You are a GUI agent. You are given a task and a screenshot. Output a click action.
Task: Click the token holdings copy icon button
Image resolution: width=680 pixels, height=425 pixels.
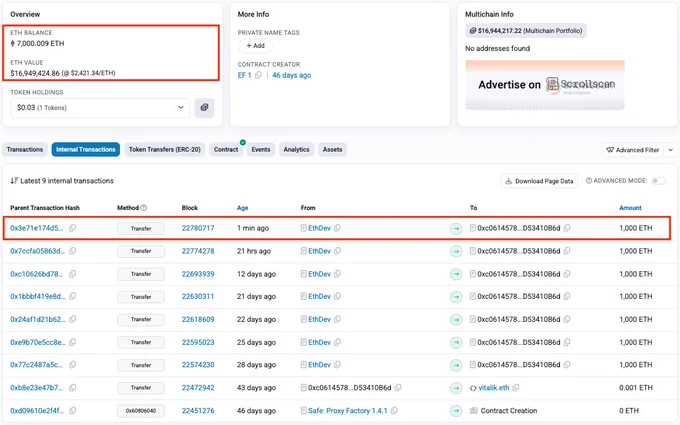204,108
